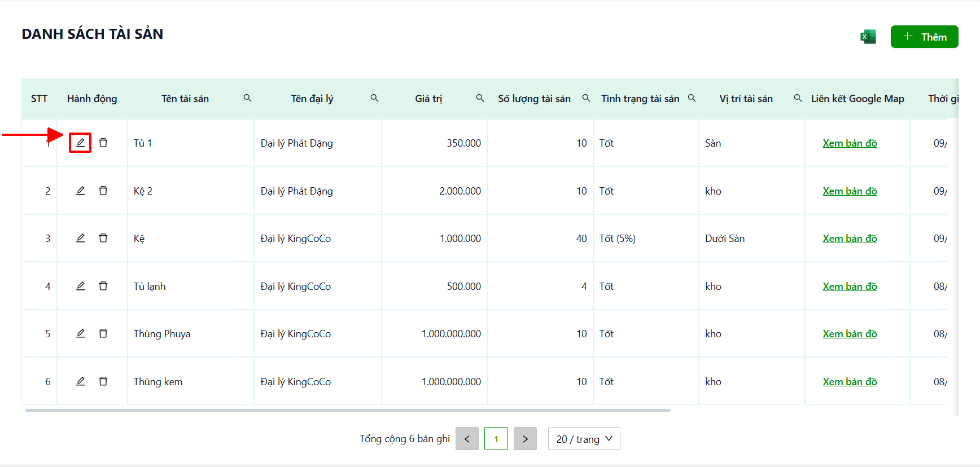Image resolution: width=980 pixels, height=467 pixels.
Task: Edit the Tủ 1 asset row
Action: click(x=81, y=143)
